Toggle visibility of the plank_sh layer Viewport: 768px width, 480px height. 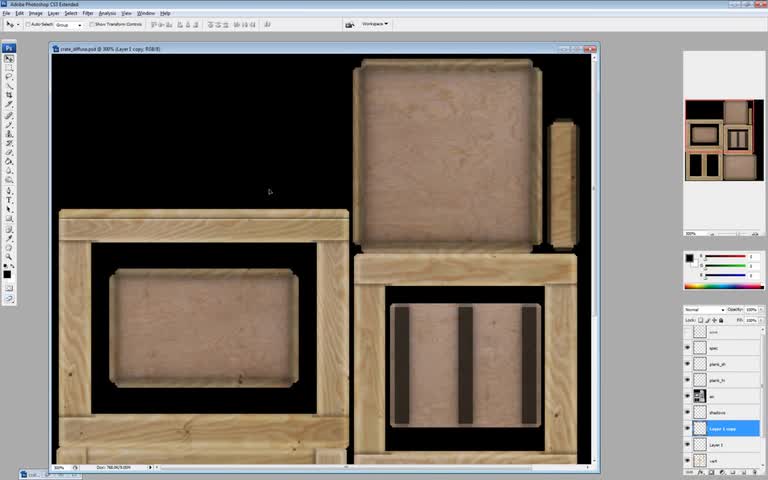click(687, 364)
